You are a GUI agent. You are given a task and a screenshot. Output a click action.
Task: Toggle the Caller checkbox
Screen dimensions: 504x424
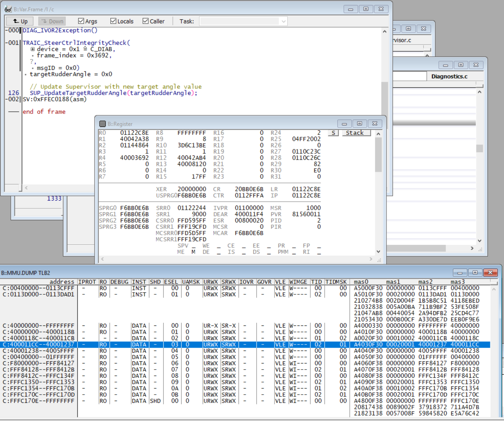pos(145,21)
